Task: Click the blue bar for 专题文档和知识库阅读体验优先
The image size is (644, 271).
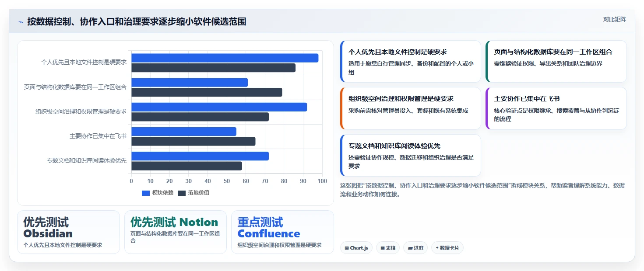Action: (200, 156)
